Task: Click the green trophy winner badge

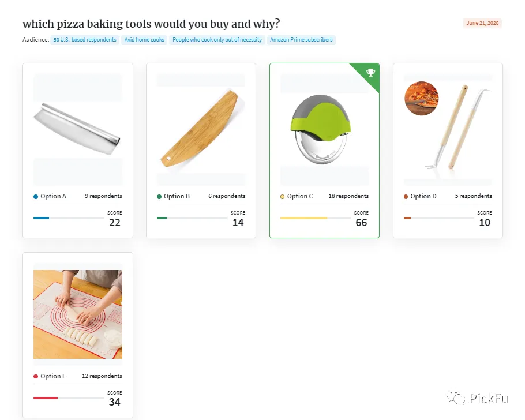Action: click(368, 74)
